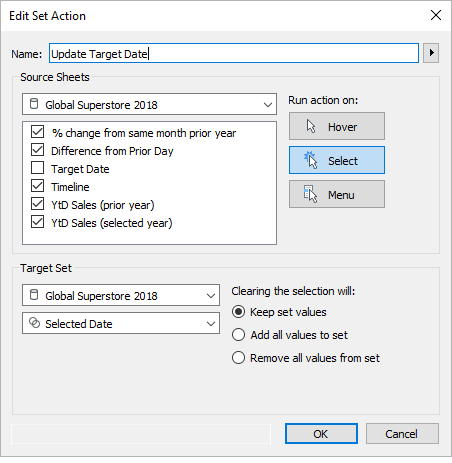Click the Select action cursor icon
The height and width of the screenshot is (463, 452).
[x=310, y=160]
